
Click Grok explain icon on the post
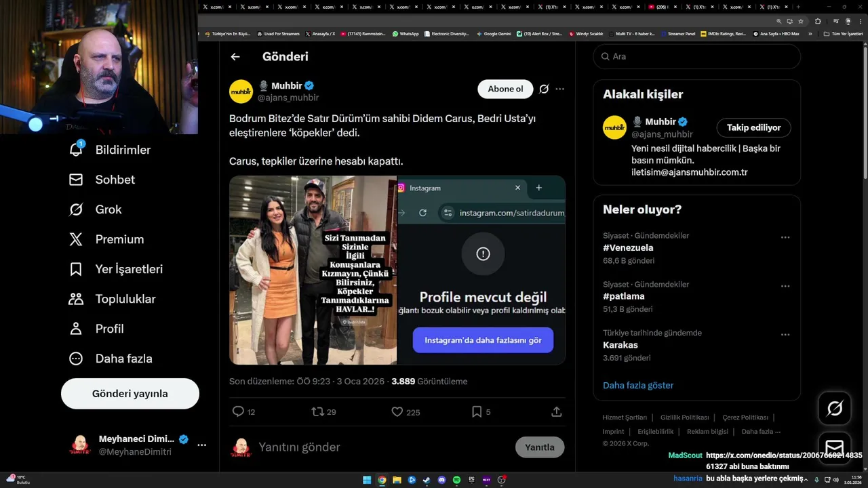click(544, 89)
